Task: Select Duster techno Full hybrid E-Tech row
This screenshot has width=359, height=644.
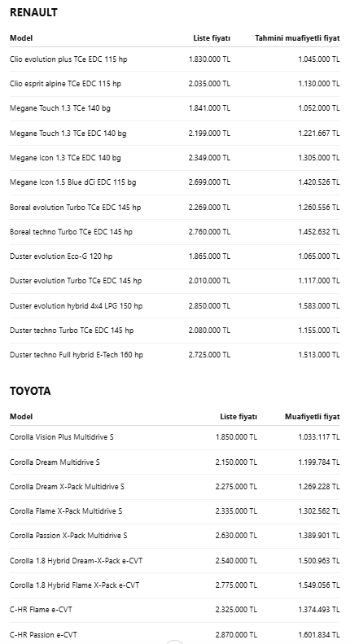Action: 174,355
